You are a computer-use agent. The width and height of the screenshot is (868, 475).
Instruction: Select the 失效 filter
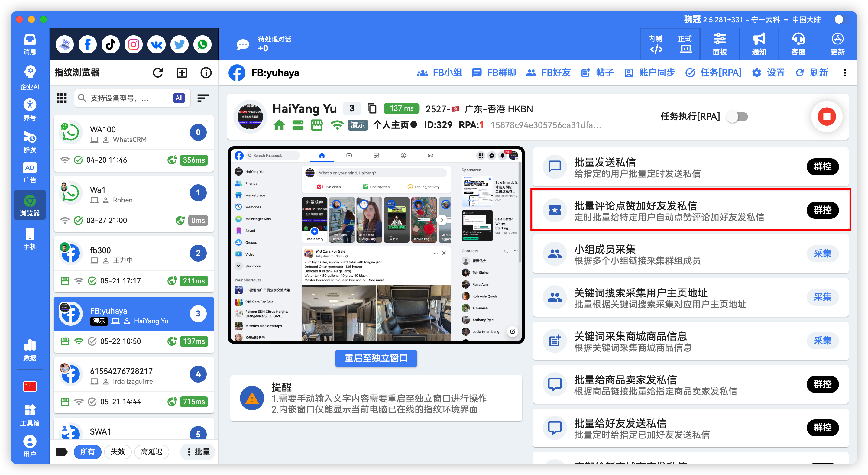pos(118,452)
